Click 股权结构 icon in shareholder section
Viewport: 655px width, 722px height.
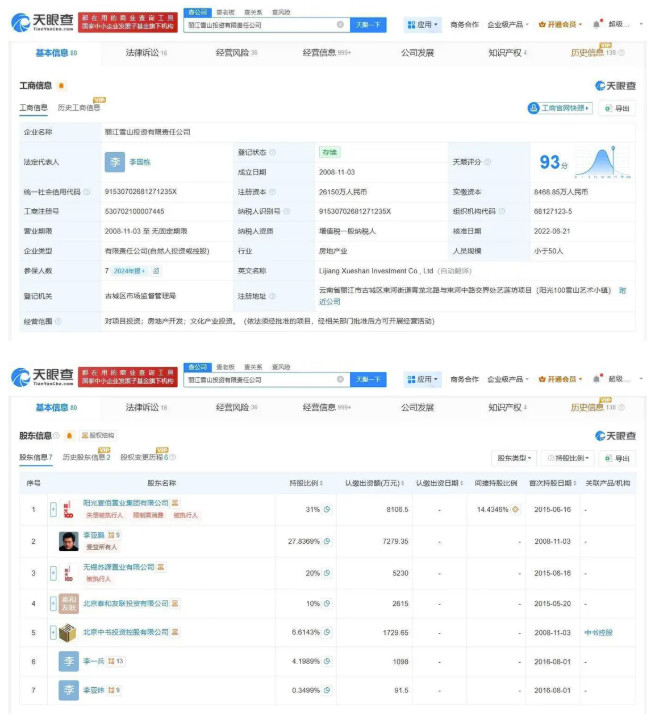(x=84, y=436)
